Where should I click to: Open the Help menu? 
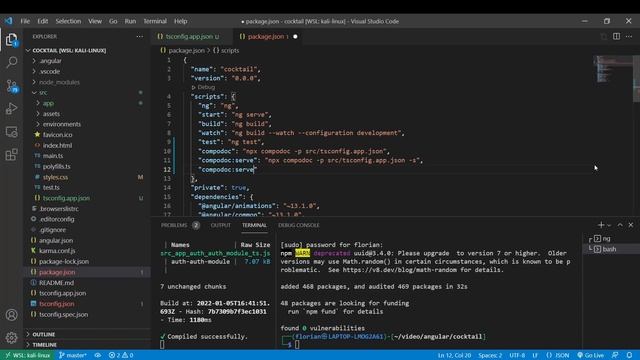tap(180, 21)
